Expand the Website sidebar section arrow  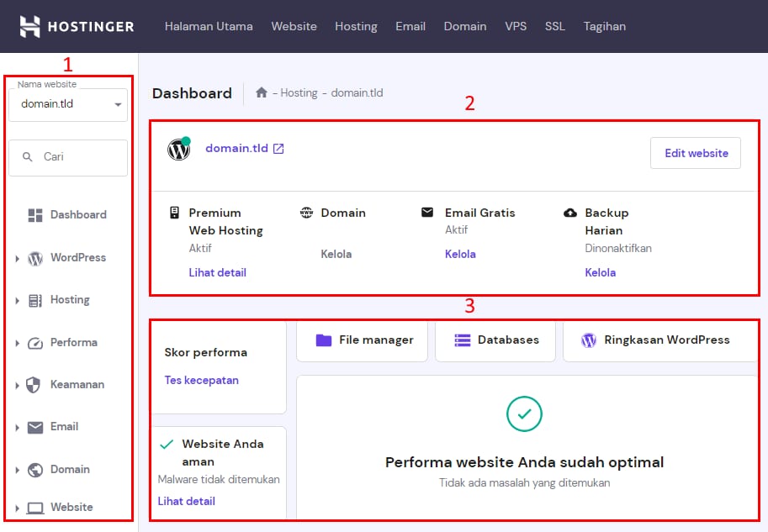pyautogui.click(x=18, y=508)
